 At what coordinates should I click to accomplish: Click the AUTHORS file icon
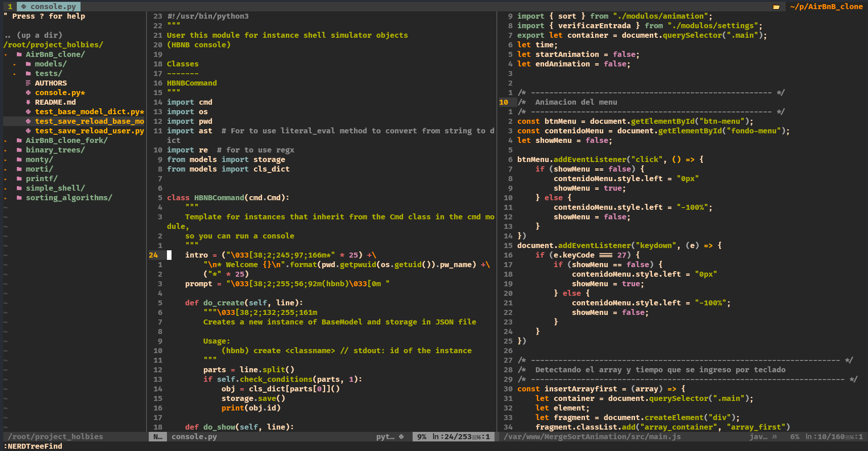(x=28, y=83)
